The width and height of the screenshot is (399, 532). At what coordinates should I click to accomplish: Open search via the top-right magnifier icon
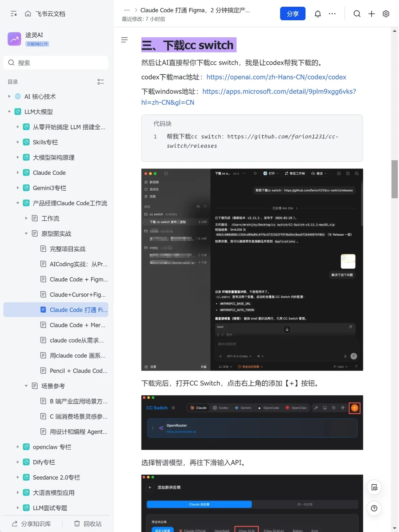357,14
